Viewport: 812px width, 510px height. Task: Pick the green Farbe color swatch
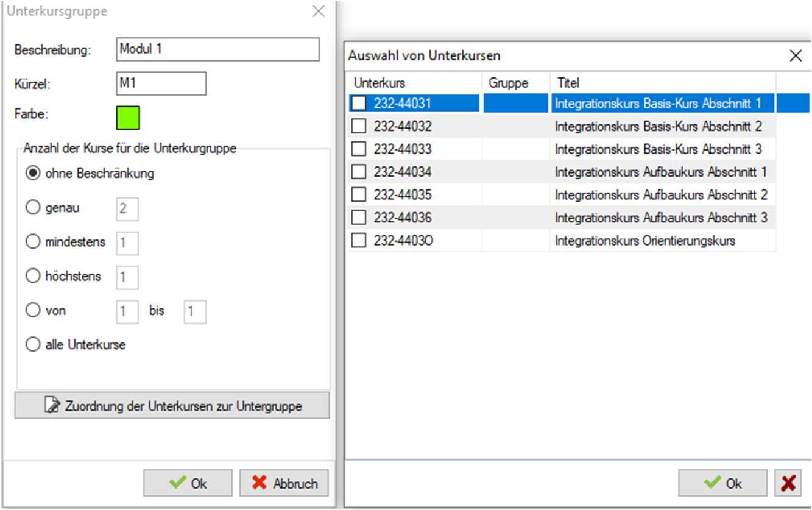pos(128,118)
